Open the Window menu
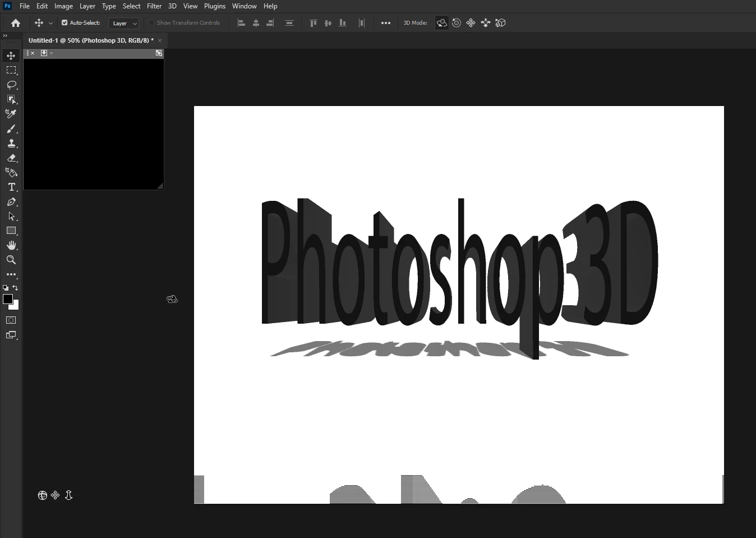756x538 pixels. pyautogui.click(x=245, y=6)
